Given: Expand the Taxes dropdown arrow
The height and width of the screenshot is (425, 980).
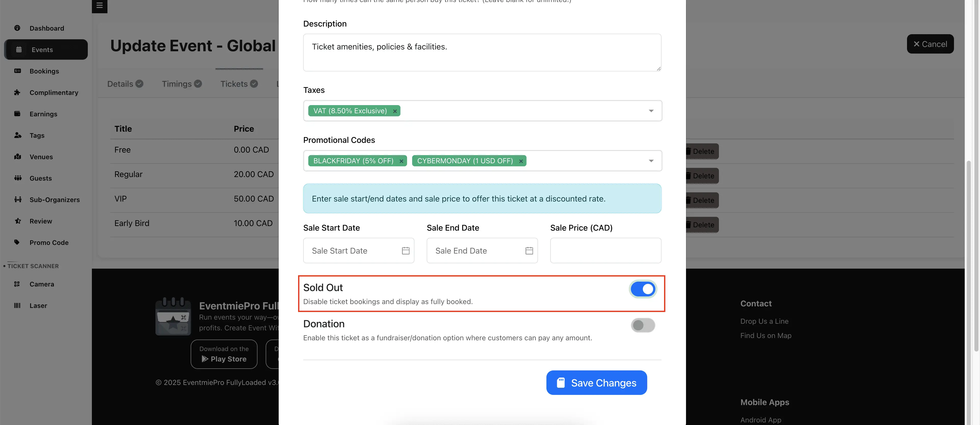Looking at the screenshot, I should 651,111.
